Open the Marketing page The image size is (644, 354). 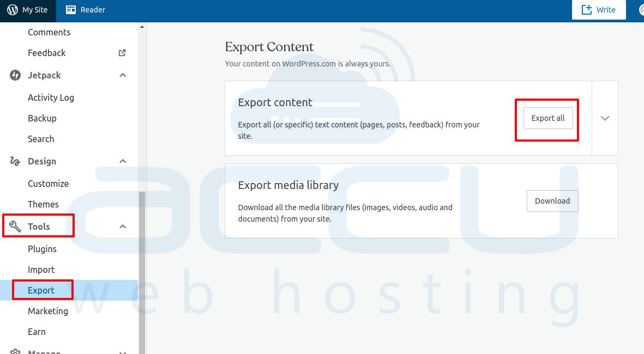[48, 311]
